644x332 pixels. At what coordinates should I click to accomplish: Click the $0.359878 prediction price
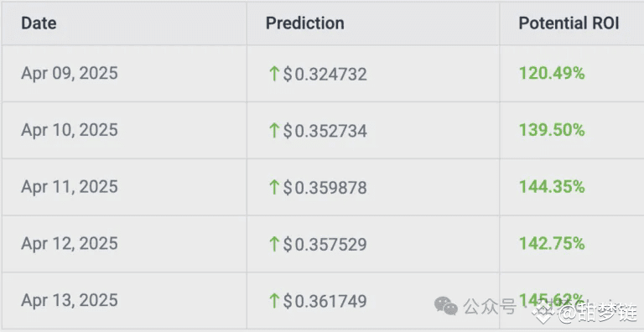tap(325, 188)
